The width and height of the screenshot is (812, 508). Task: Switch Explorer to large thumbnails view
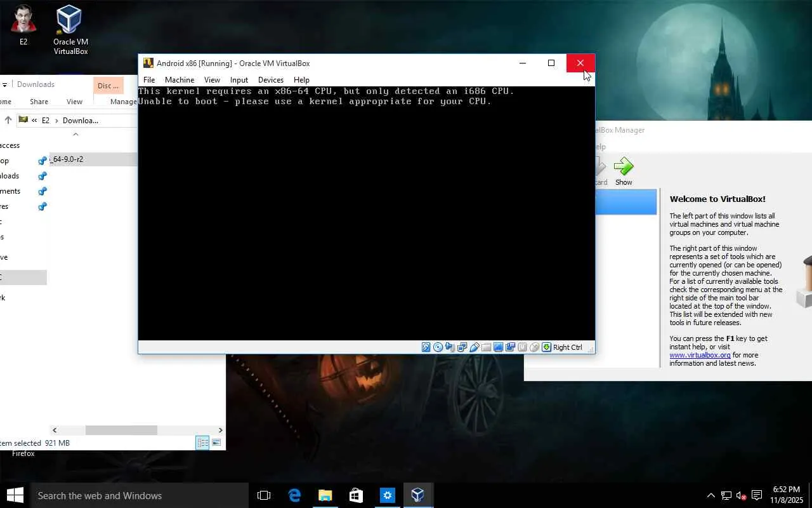(x=216, y=443)
